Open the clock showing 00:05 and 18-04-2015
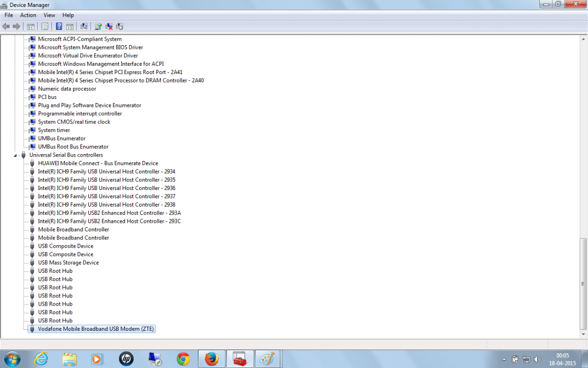The width and height of the screenshot is (588, 368). coord(563,359)
